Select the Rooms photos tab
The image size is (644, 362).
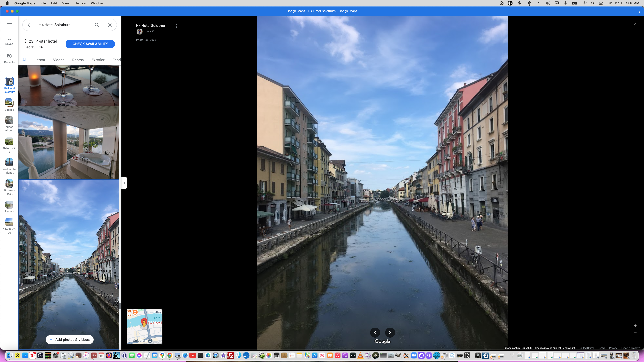click(78, 60)
